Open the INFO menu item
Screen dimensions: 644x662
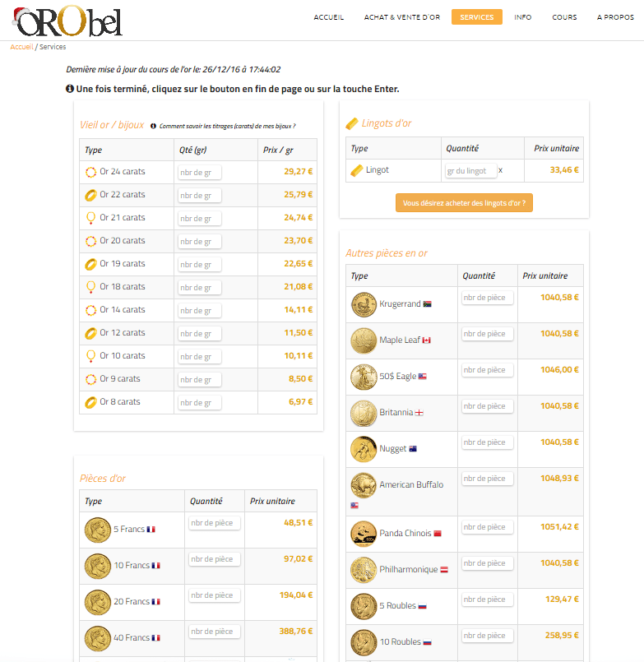(x=523, y=17)
